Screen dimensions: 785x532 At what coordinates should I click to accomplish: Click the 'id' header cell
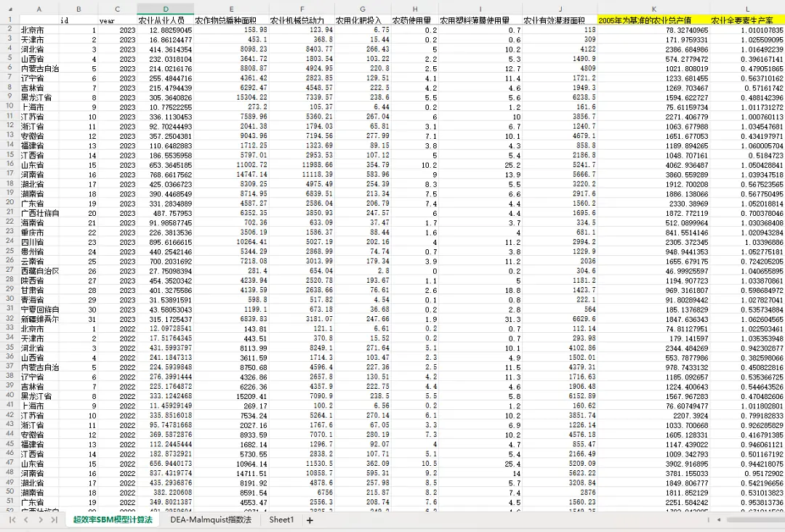pyautogui.click(x=78, y=20)
